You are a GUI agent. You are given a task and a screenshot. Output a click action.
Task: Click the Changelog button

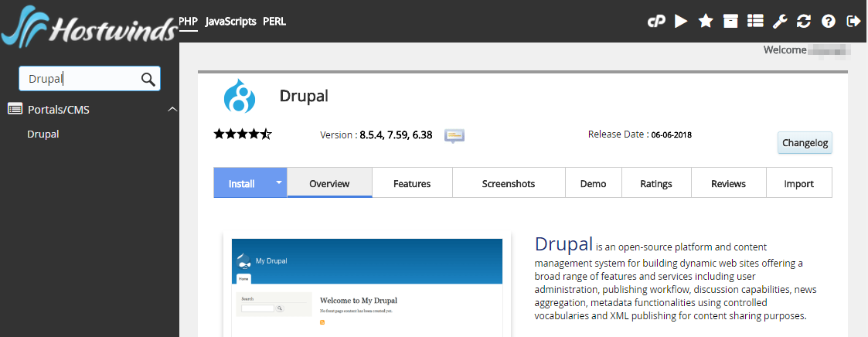point(805,143)
